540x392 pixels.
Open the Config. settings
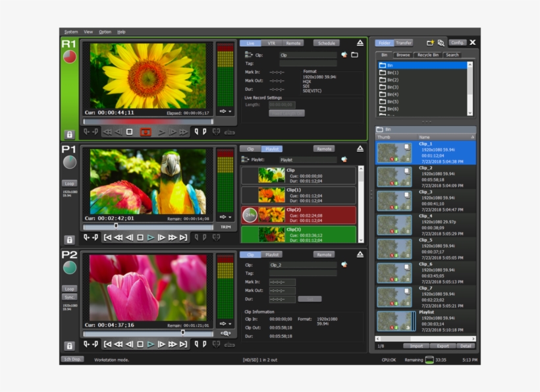[457, 42]
